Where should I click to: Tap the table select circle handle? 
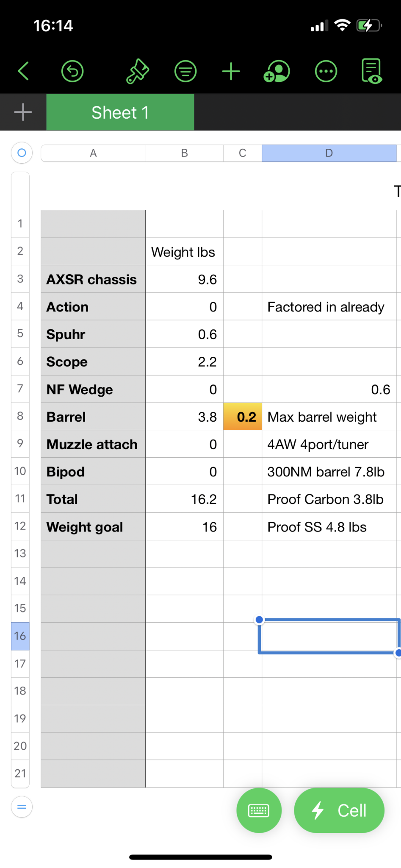(22, 153)
